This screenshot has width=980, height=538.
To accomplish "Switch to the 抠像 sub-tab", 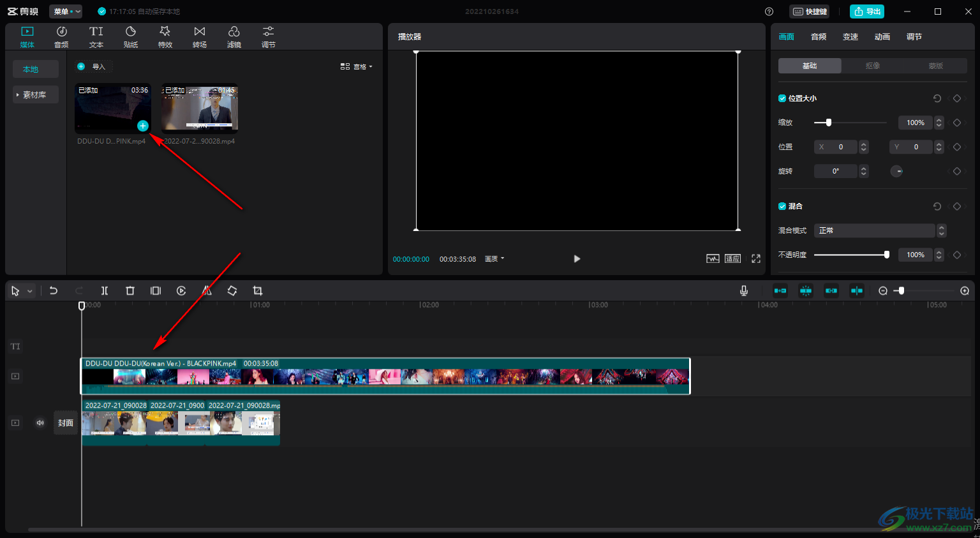I will (873, 66).
